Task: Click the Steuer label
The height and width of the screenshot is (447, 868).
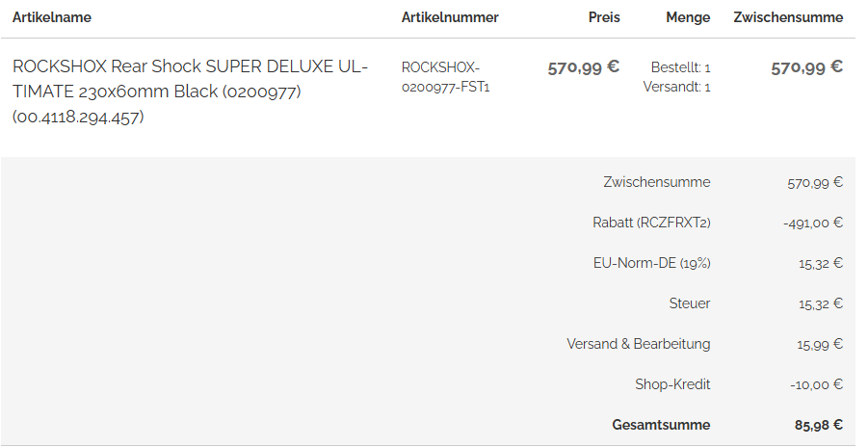Action: pyautogui.click(x=690, y=303)
